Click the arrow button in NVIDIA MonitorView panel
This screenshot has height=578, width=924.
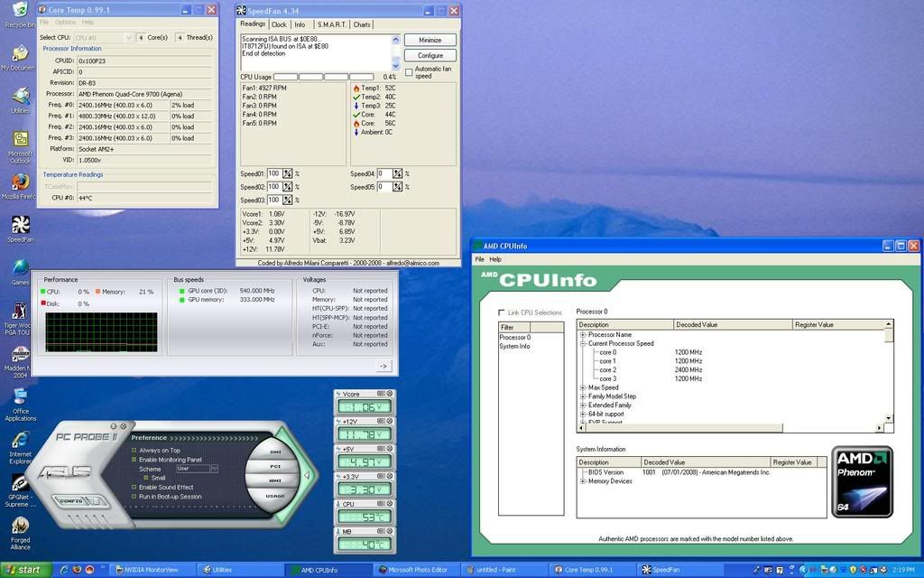click(x=383, y=367)
